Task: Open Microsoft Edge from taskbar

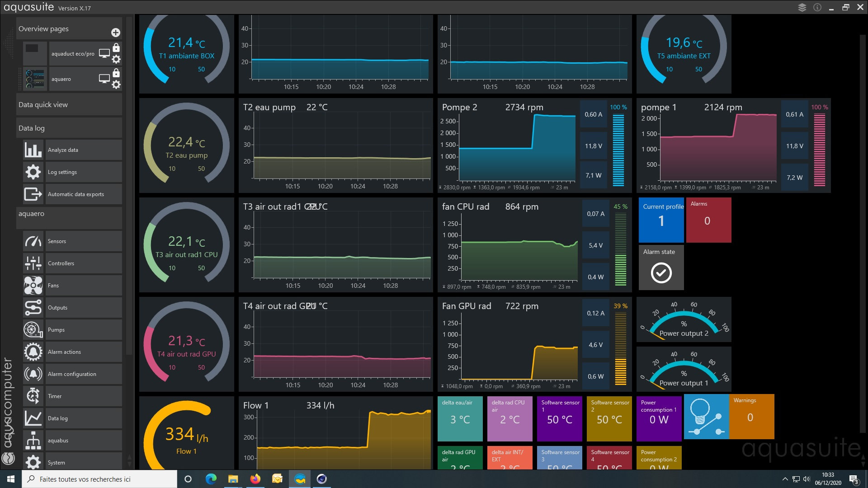Action: click(211, 479)
